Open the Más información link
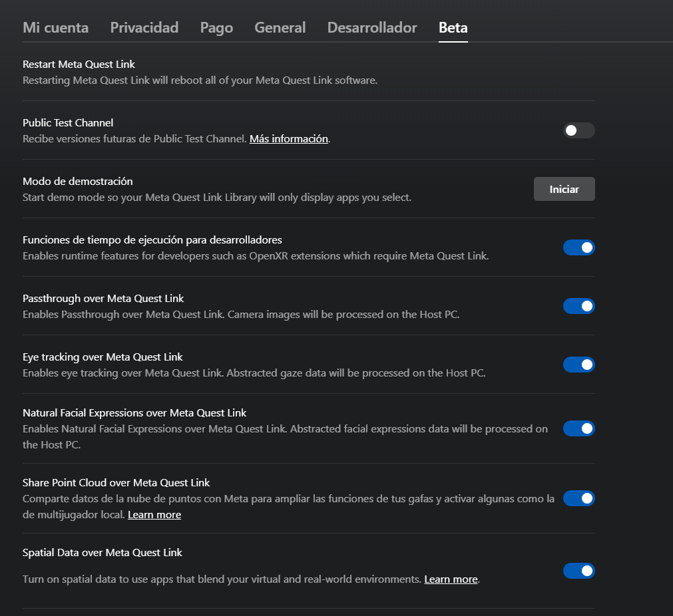The width and height of the screenshot is (673, 616). [289, 139]
